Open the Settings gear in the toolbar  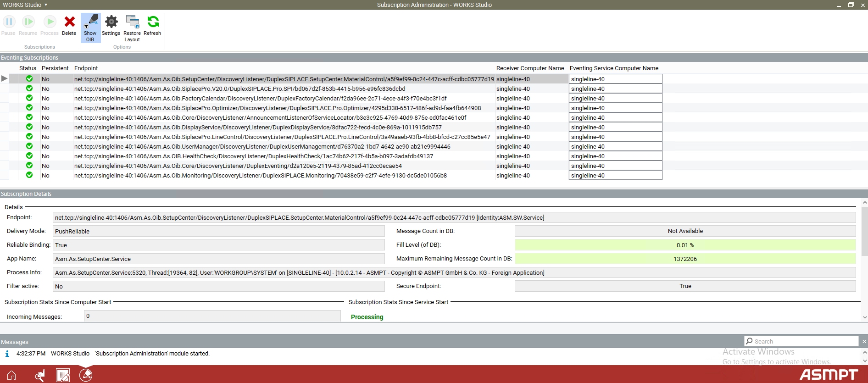111,22
